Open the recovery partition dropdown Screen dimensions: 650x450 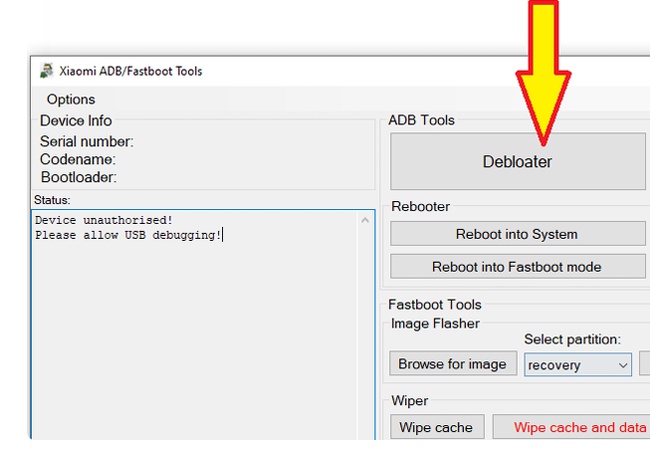coord(578,365)
